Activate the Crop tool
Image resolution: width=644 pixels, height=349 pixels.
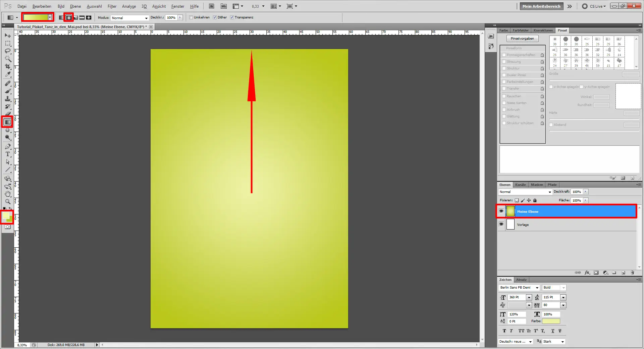[x=8, y=66]
